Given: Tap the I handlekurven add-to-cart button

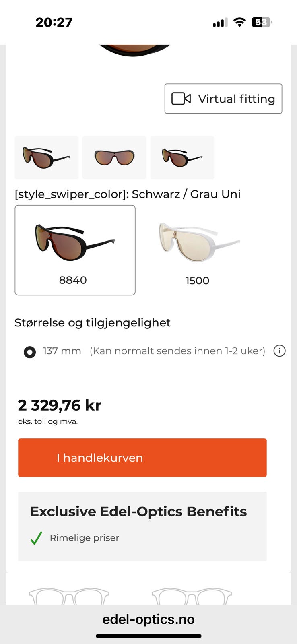Looking at the screenshot, I should (x=142, y=458).
